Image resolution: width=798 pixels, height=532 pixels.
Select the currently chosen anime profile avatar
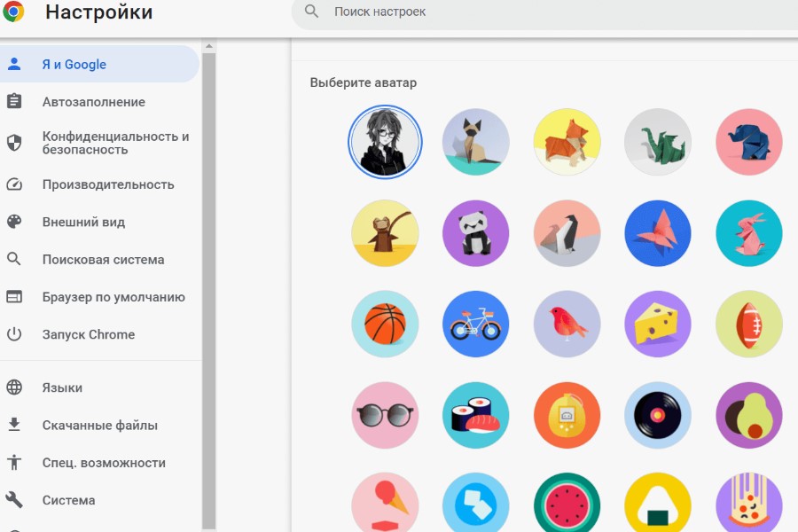point(385,142)
